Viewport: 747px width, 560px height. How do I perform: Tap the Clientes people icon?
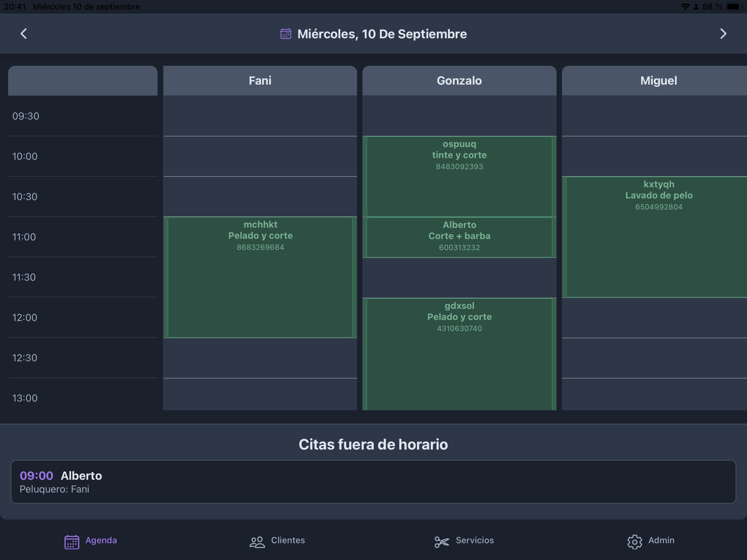(x=257, y=542)
